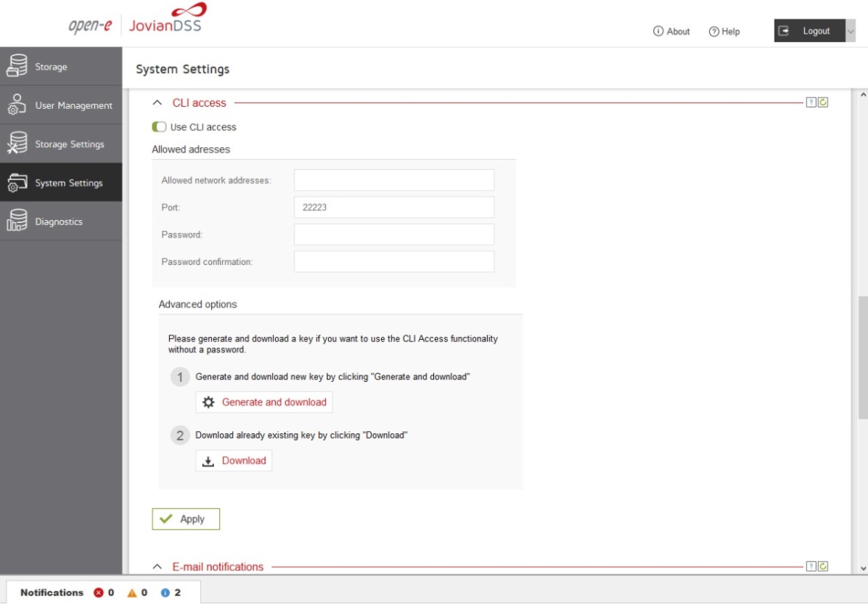This screenshot has height=604, width=868.
Task: Click the green checkmark on Apply
Action: (x=166, y=519)
